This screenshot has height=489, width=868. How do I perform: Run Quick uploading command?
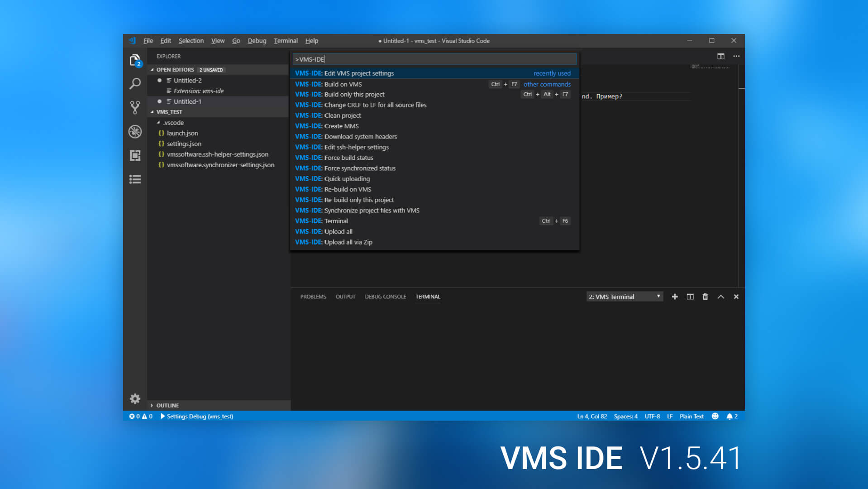pyautogui.click(x=434, y=179)
